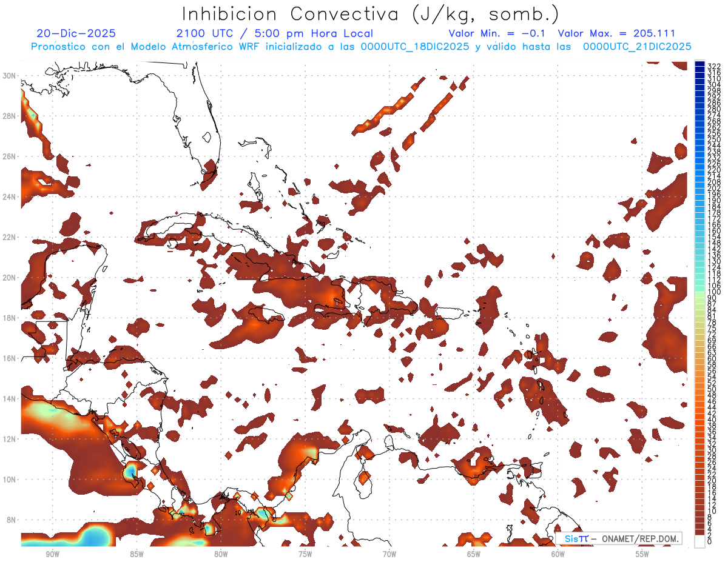
Task: Click the 'Valor Max. = 205.111' text
Action: point(616,33)
